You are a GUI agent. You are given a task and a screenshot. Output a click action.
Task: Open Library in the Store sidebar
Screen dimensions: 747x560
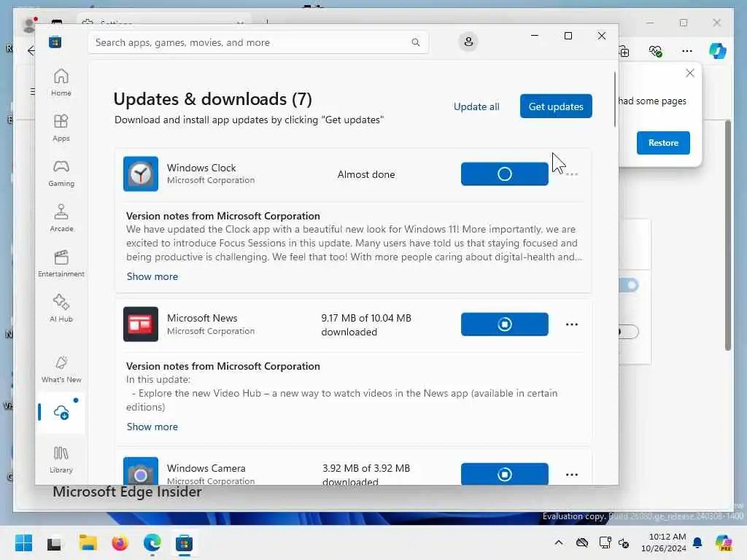61,459
